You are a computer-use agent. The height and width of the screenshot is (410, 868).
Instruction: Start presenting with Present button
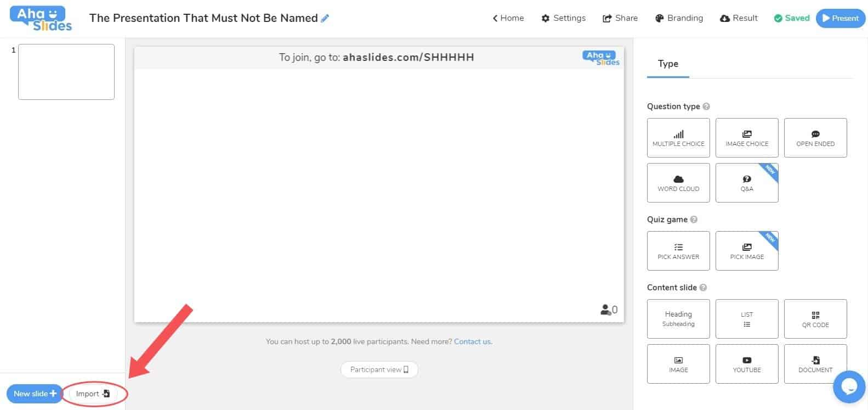(840, 18)
